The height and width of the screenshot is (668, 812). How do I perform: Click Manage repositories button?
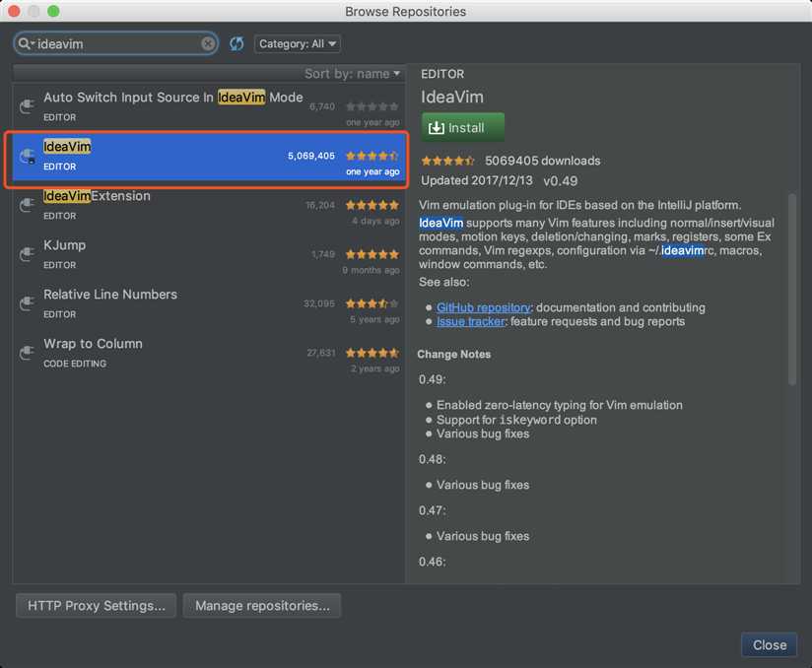(x=262, y=605)
